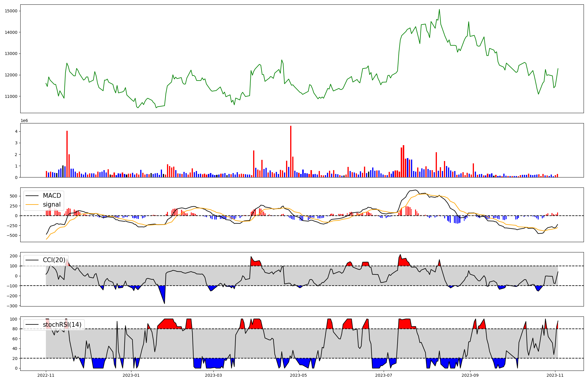
Task: Click the 2023-05 x-axis date label
Action: (299, 375)
